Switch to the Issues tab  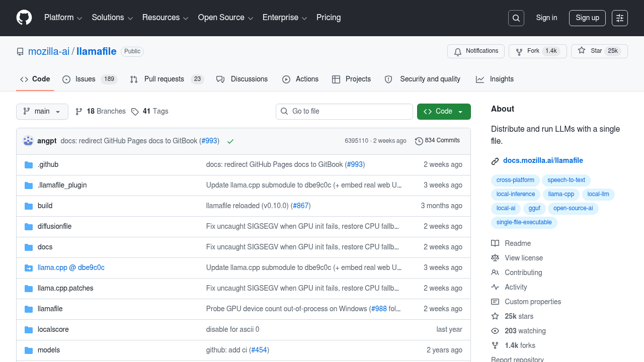tap(90, 79)
